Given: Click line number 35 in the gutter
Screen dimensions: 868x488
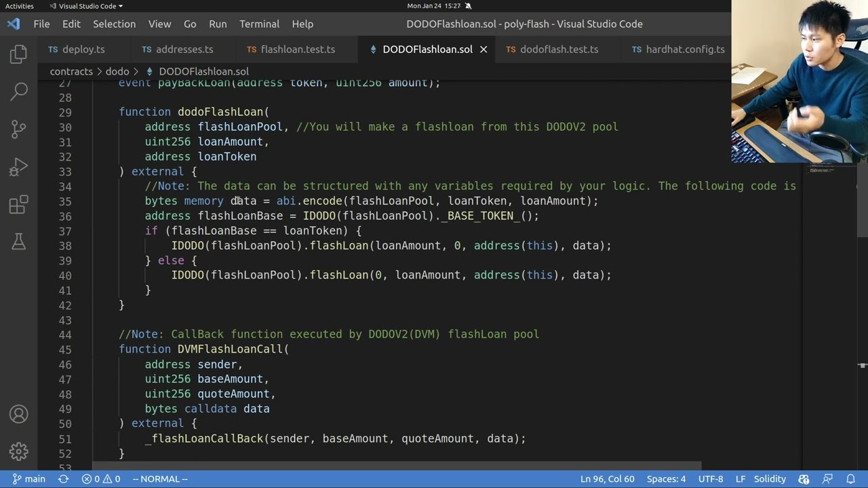Looking at the screenshot, I should pyautogui.click(x=64, y=201).
